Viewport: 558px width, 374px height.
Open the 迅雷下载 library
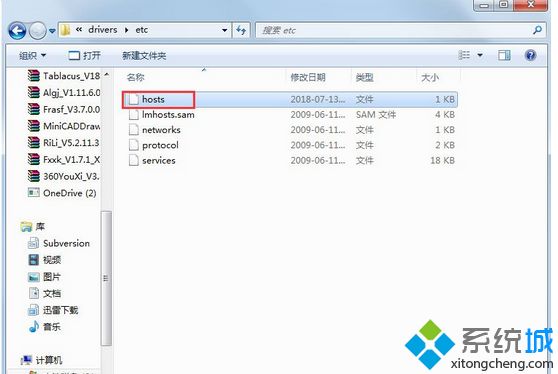click(60, 310)
